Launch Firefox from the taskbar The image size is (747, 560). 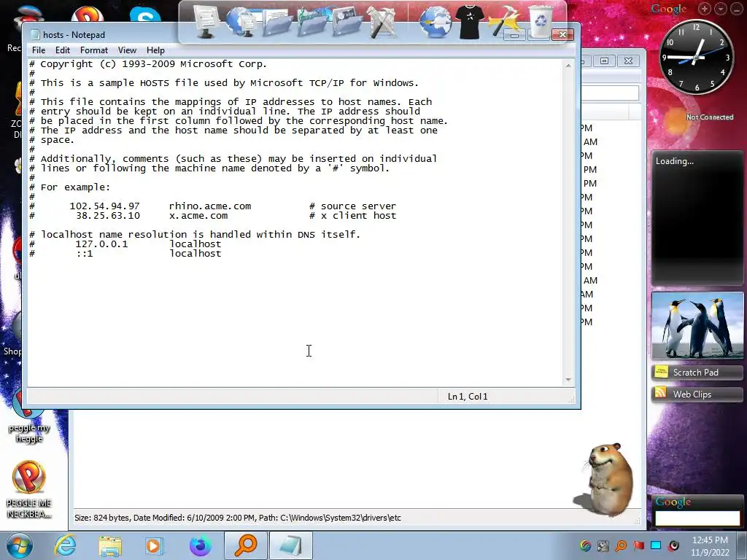point(200,545)
